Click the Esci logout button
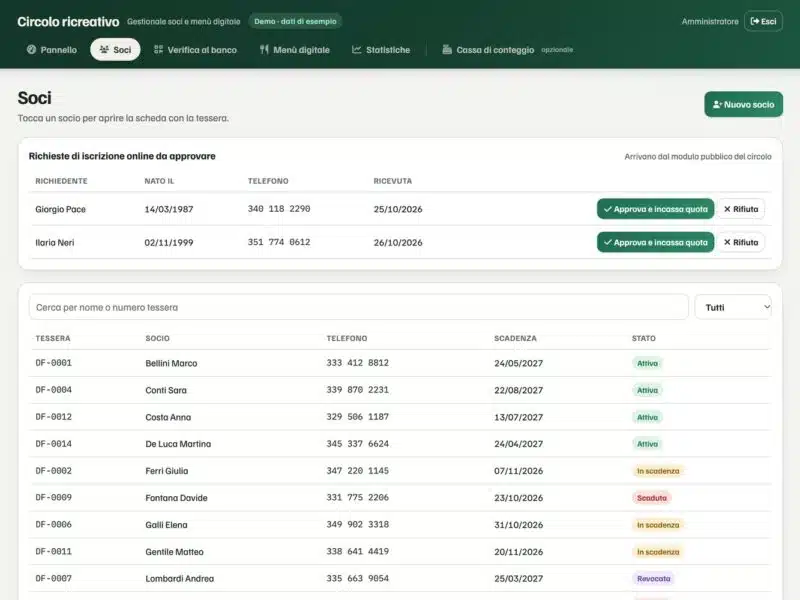 click(x=763, y=21)
